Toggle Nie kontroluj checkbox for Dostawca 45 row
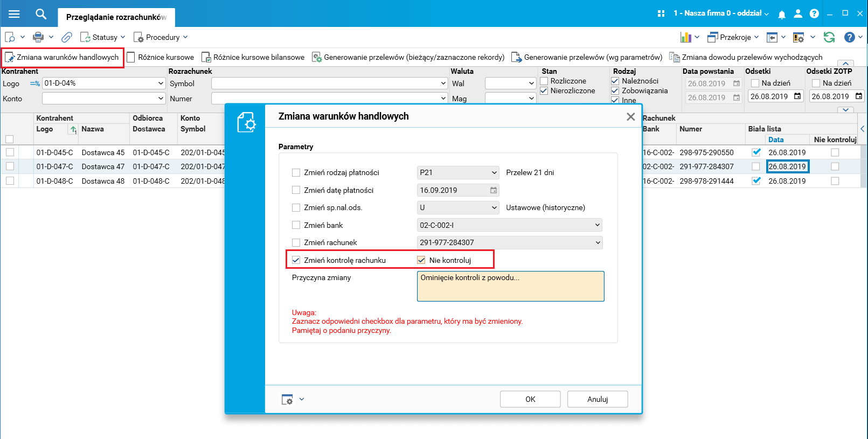This screenshot has width=868, height=439. pos(835,152)
